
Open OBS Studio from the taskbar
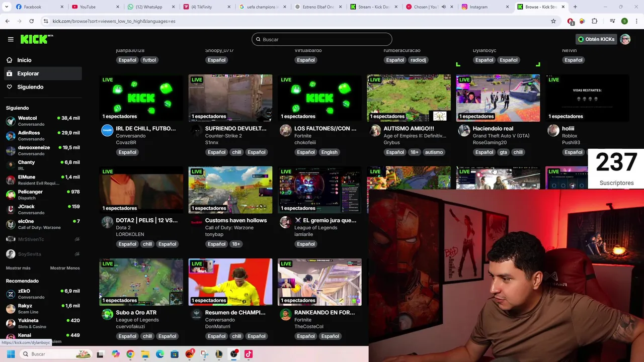[x=234, y=354]
